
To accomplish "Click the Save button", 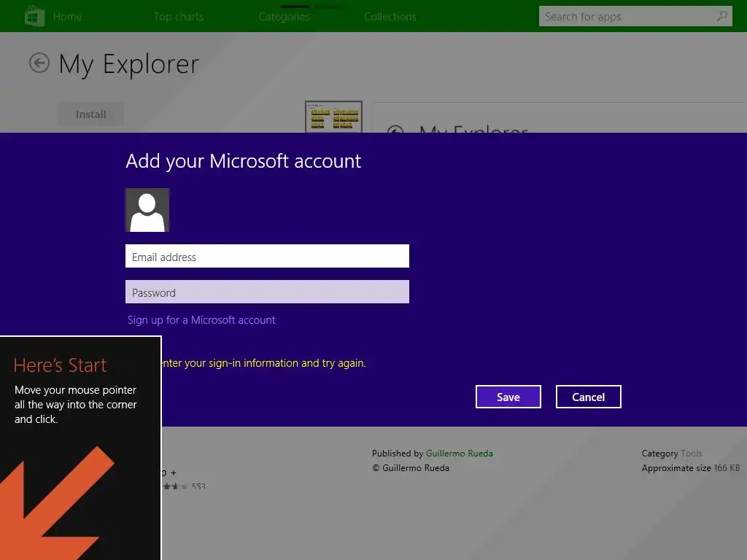I will (x=508, y=397).
